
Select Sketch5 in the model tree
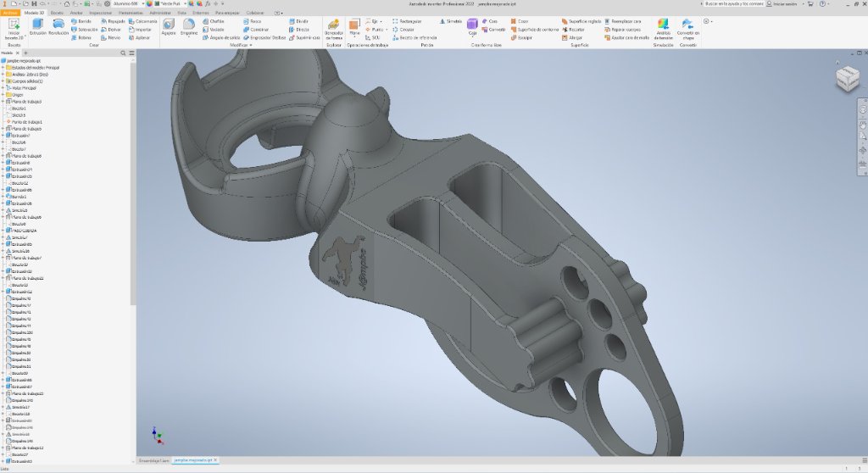[x=19, y=115]
